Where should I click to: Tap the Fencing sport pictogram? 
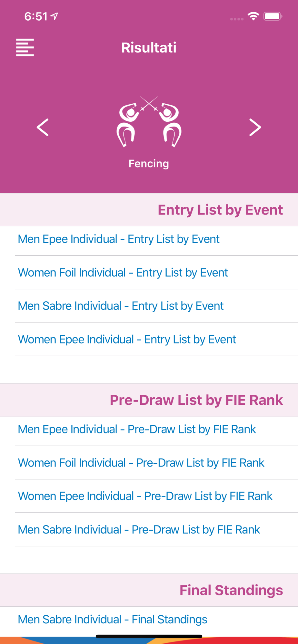149,122
